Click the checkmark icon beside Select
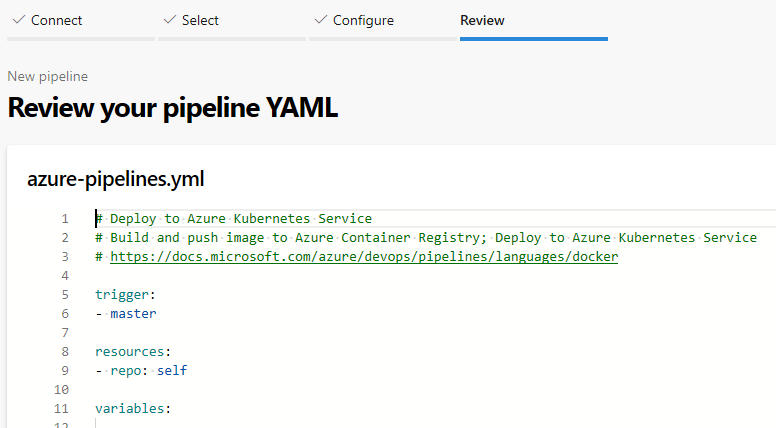This screenshot has width=776, height=428. point(170,20)
